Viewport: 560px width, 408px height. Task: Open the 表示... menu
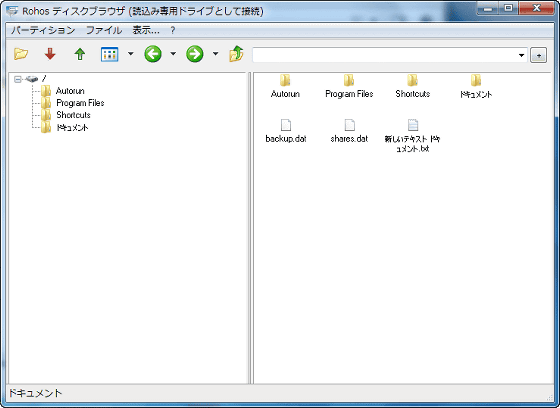click(146, 30)
